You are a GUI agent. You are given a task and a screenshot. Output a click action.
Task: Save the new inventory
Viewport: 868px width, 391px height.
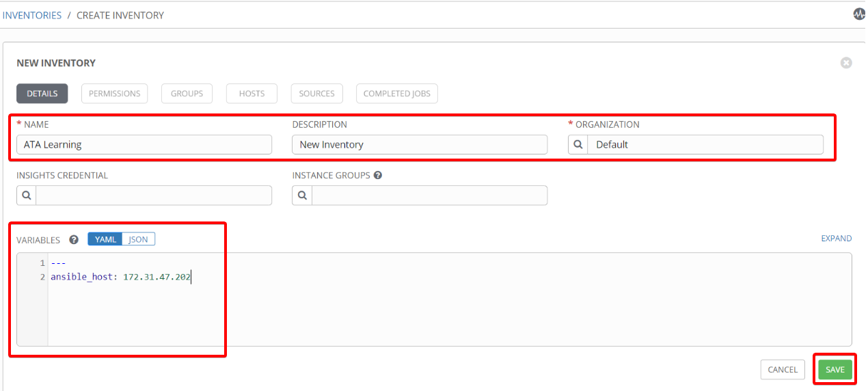click(x=835, y=370)
